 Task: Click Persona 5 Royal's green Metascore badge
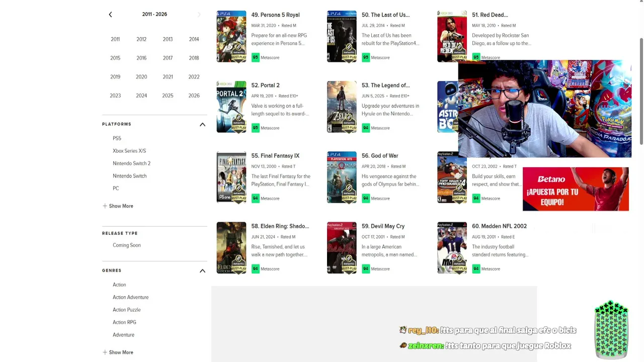tap(256, 58)
